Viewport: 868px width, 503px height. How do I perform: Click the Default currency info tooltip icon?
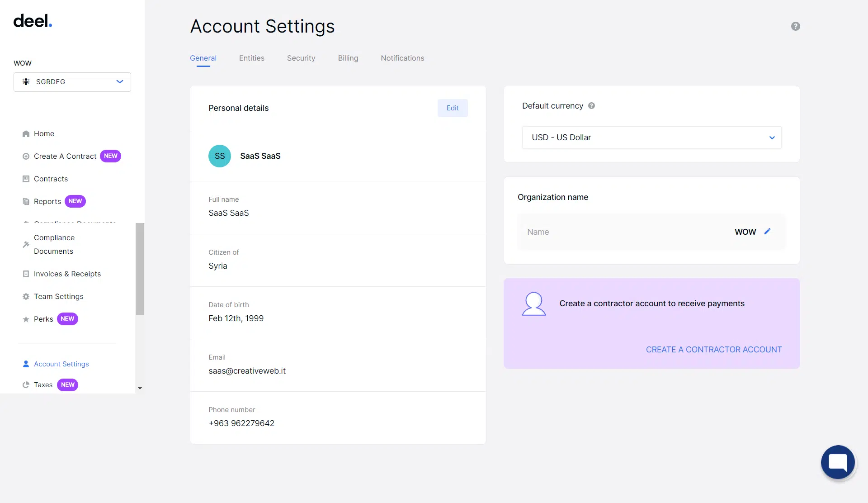coord(591,105)
